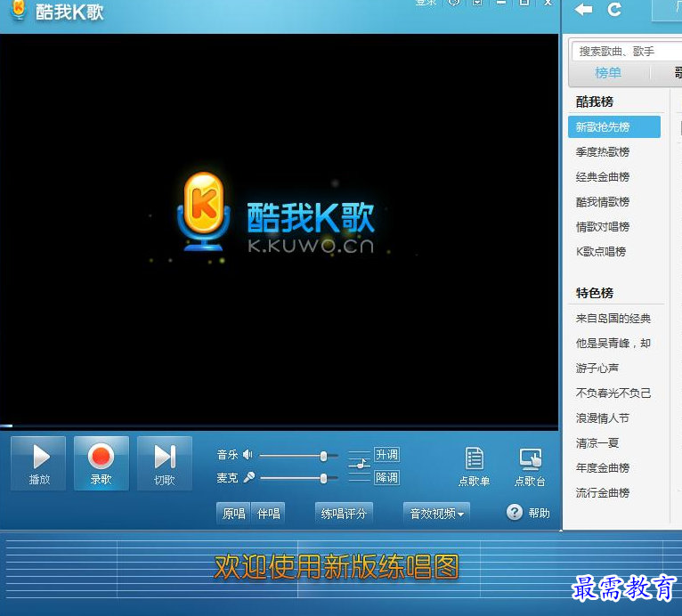682x616 pixels.
Task: Go back using the left arrow icon
Action: pos(583,9)
